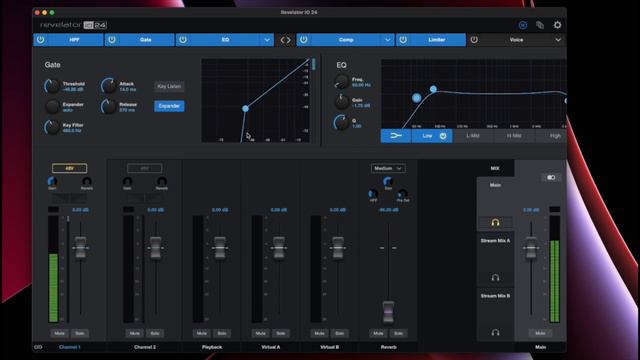Viewport: 640px width, 360px height.
Task: Enable the Voice effect power icon
Action: point(474,40)
